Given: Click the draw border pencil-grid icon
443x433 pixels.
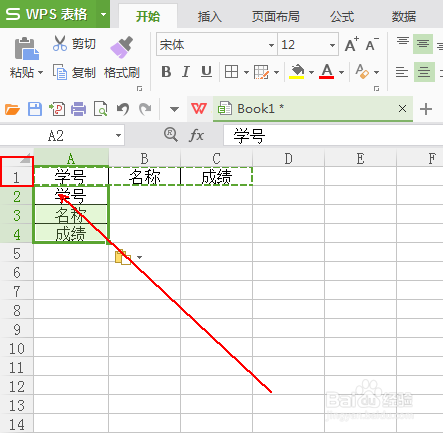Looking at the screenshot, I should [x=261, y=72].
